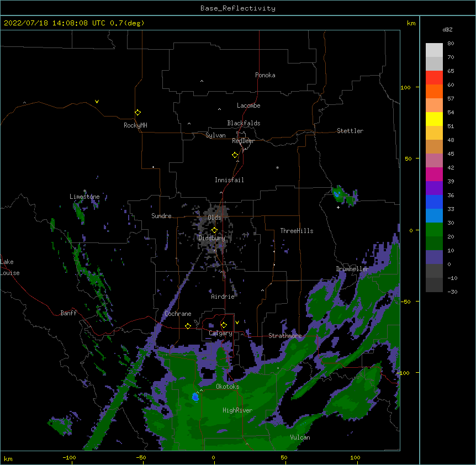Click the Sylvan label on map

click(x=215, y=135)
